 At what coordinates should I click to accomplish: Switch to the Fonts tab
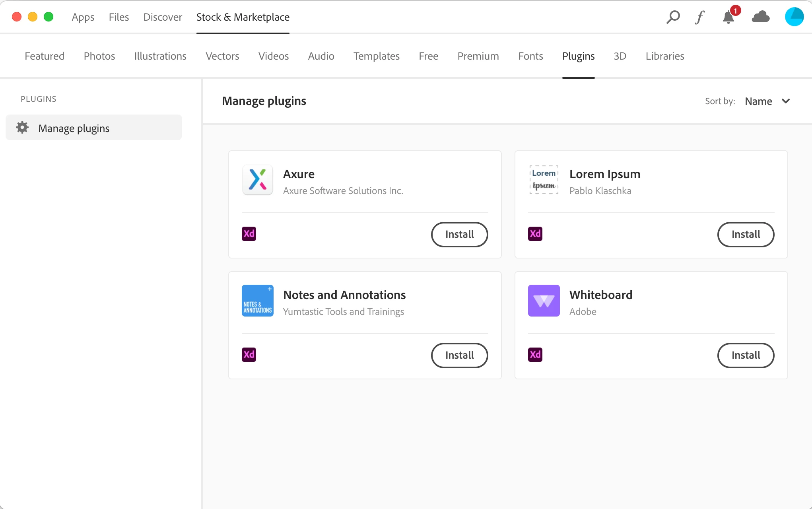[530, 56]
